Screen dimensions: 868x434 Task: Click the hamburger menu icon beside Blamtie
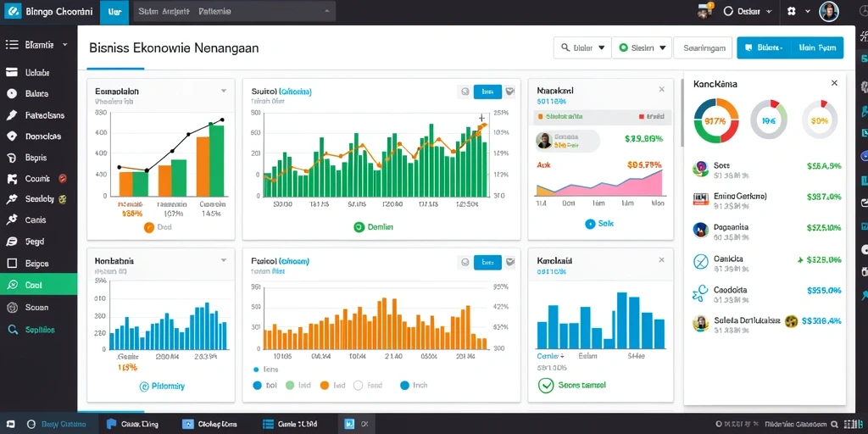click(x=12, y=45)
